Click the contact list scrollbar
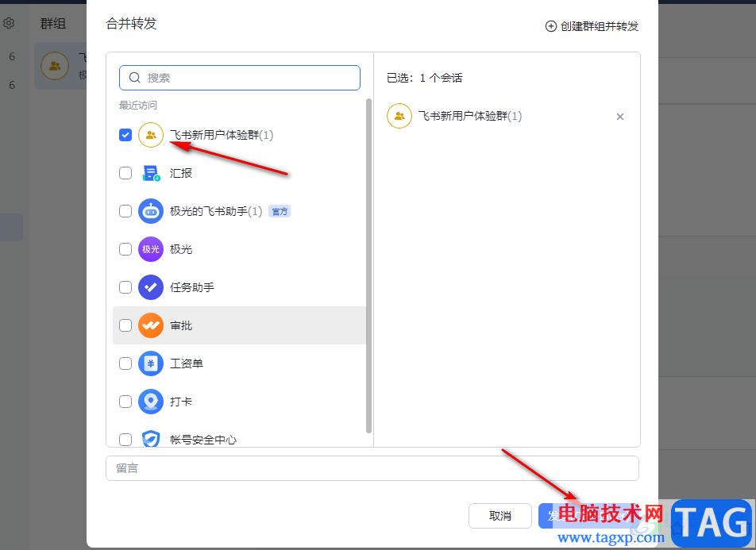This screenshot has height=550, width=756. (x=368, y=266)
